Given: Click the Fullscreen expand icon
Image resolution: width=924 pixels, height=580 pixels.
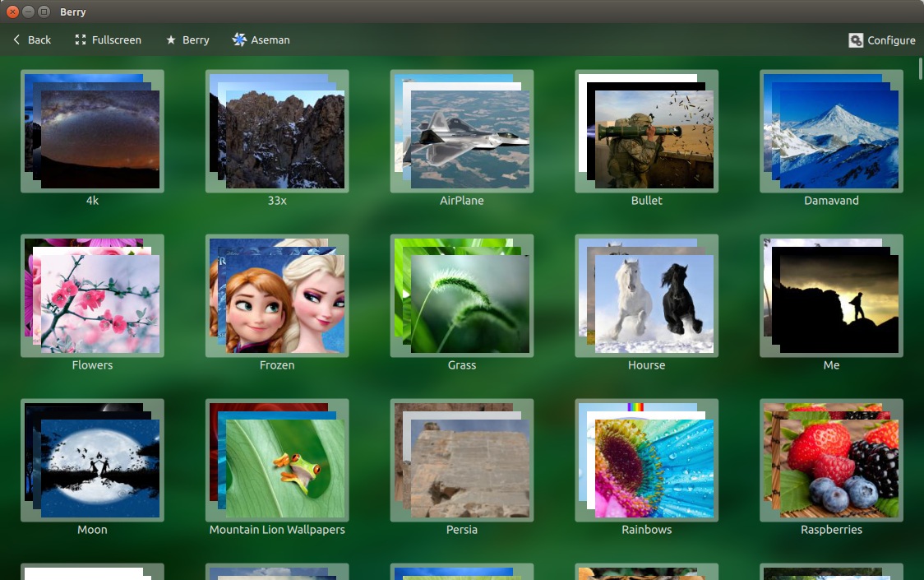Looking at the screenshot, I should [x=80, y=39].
